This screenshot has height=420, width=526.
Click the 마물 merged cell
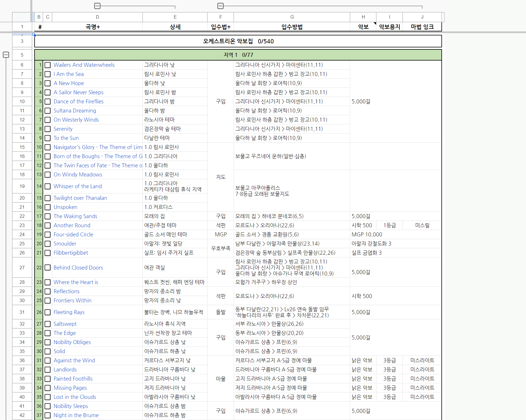pyautogui.click(x=221, y=379)
